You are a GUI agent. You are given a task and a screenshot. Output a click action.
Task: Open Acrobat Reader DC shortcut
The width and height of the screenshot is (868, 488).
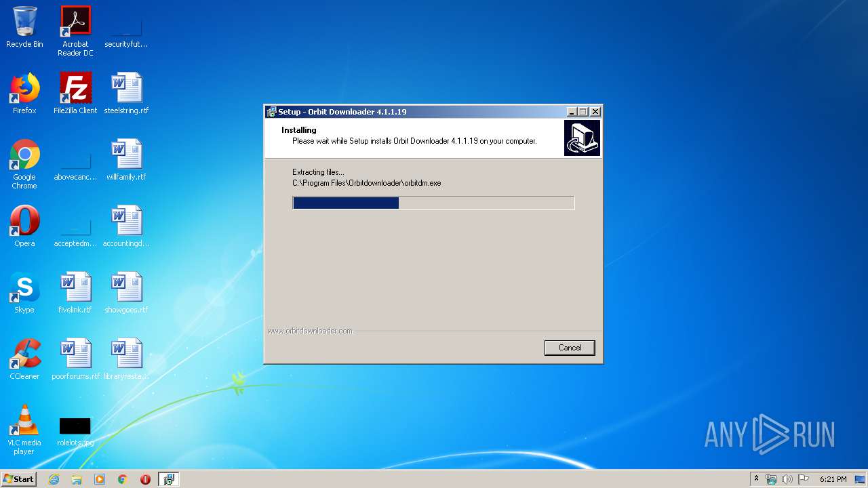tap(75, 31)
